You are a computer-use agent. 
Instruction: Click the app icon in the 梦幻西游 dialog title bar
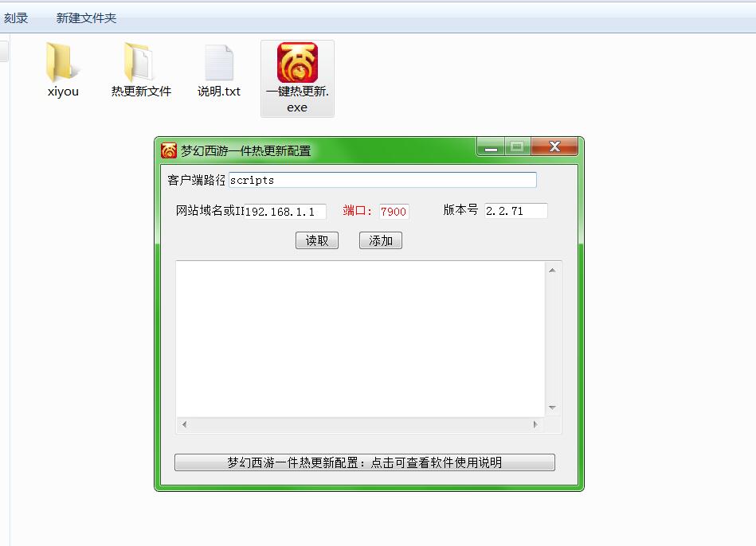point(169,150)
